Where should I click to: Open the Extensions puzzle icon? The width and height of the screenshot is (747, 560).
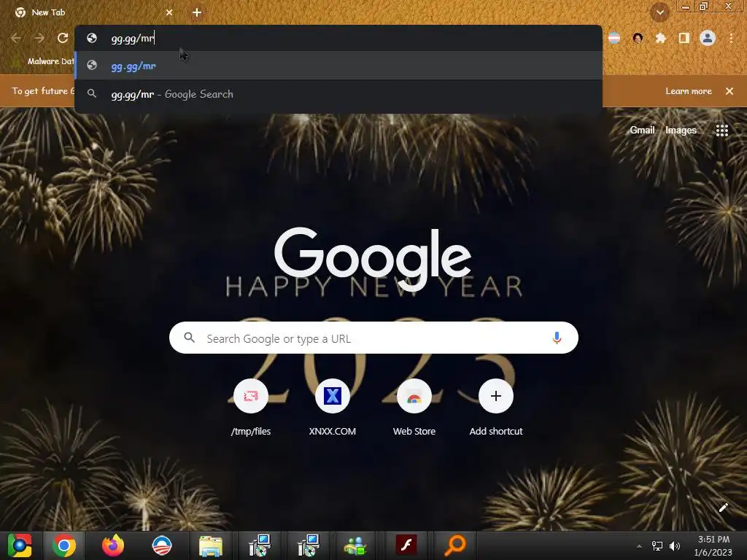pyautogui.click(x=661, y=38)
